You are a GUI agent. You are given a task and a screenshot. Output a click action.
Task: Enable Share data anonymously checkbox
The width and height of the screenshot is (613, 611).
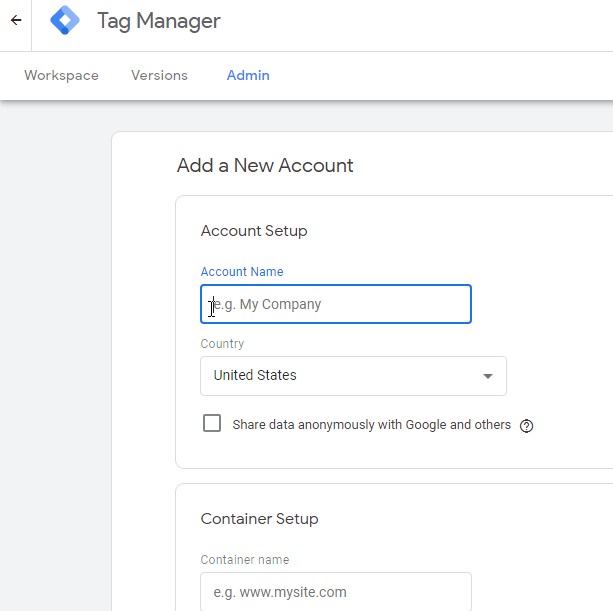212,424
